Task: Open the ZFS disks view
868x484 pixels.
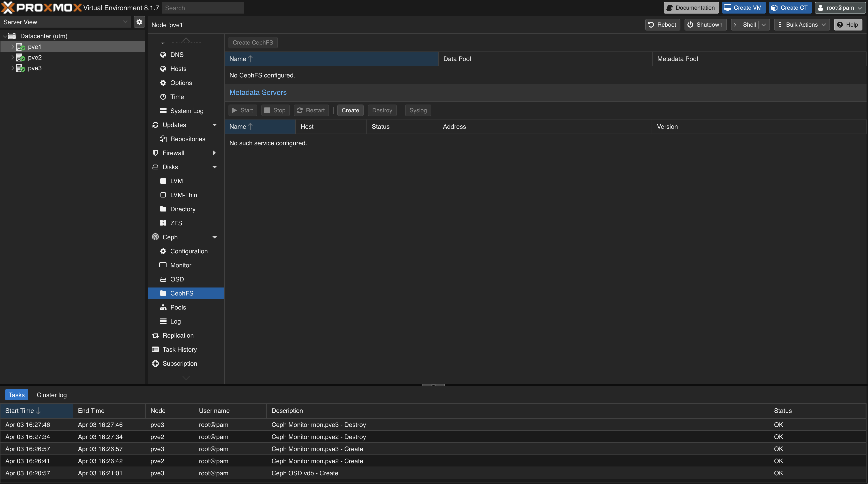Action: click(176, 223)
